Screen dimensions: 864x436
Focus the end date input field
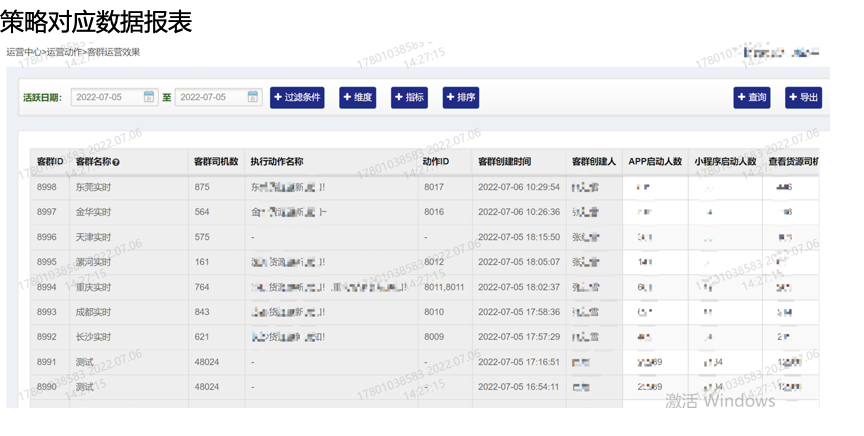point(218,97)
